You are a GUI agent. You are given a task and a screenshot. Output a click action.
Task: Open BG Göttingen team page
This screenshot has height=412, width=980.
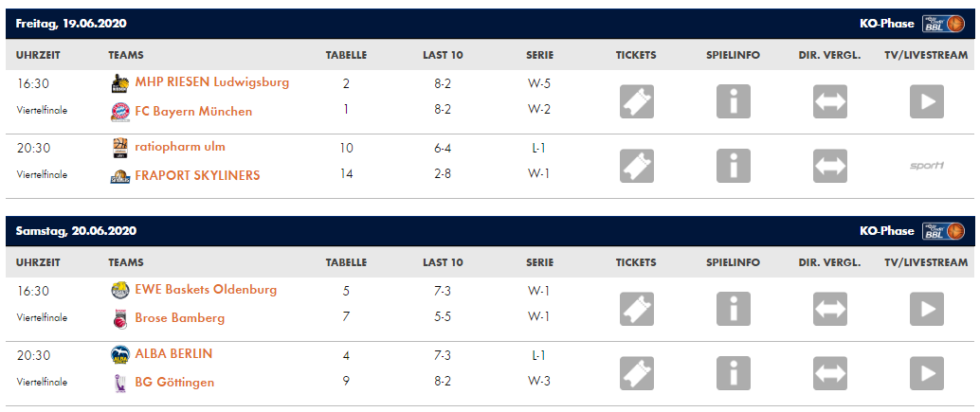pos(174,383)
